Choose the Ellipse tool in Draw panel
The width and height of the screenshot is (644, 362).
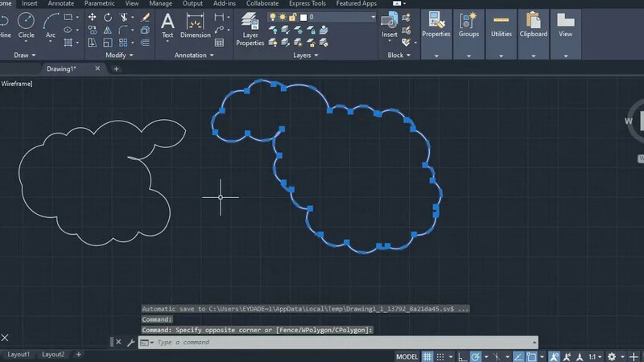tap(68, 30)
